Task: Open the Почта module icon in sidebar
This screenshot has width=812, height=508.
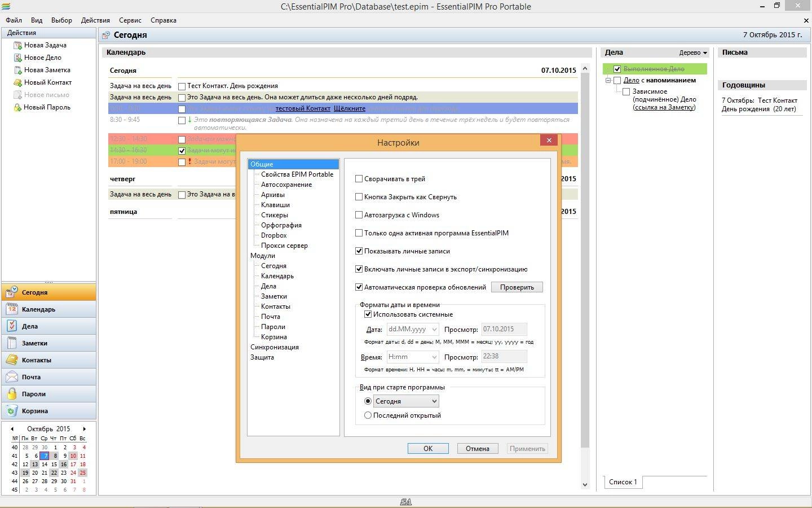Action: [x=12, y=376]
